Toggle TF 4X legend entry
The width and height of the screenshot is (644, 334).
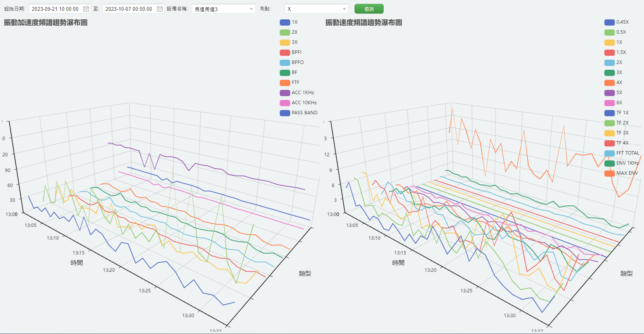click(617, 143)
